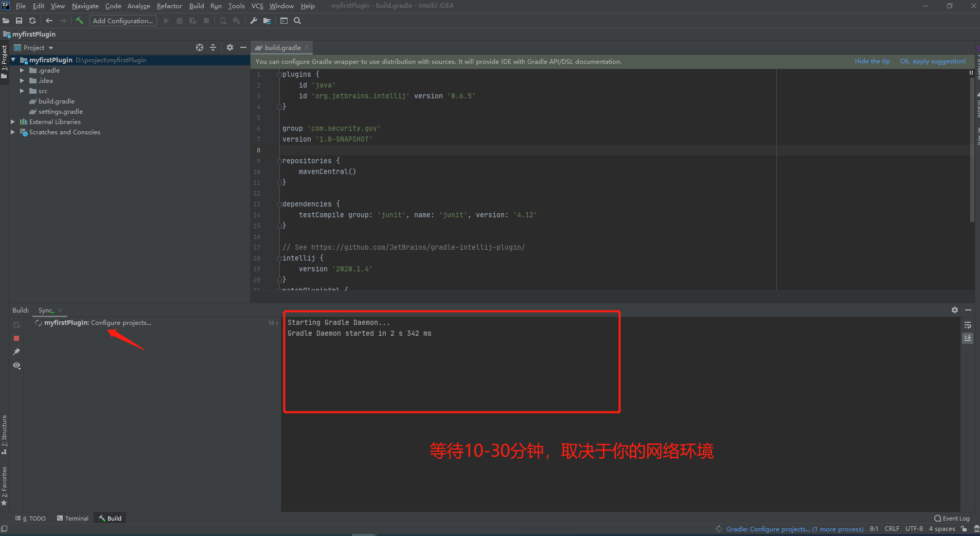Viewport: 980px width, 536px height.
Task: Toggle soft-wrap in build output
Action: [968, 325]
